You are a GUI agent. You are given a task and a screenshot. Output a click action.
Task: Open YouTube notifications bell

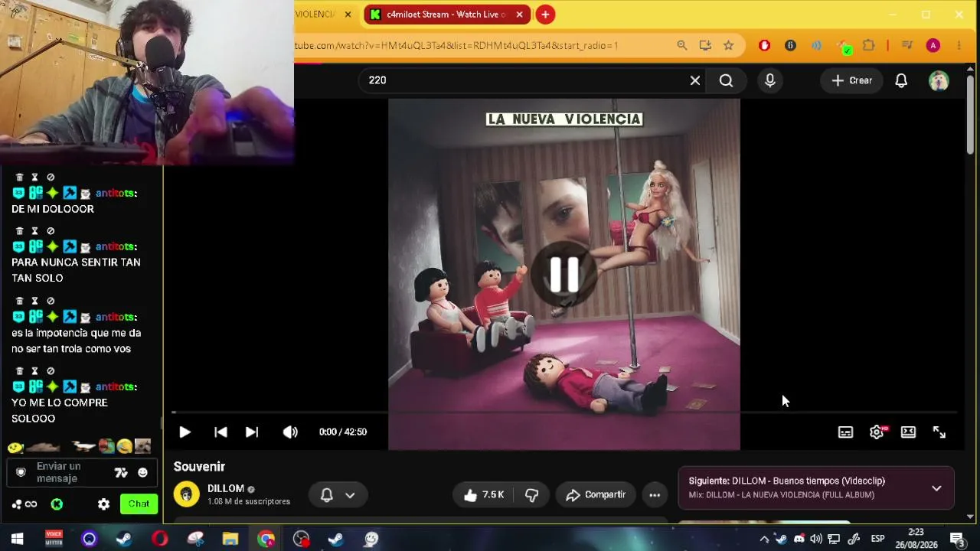901,80
